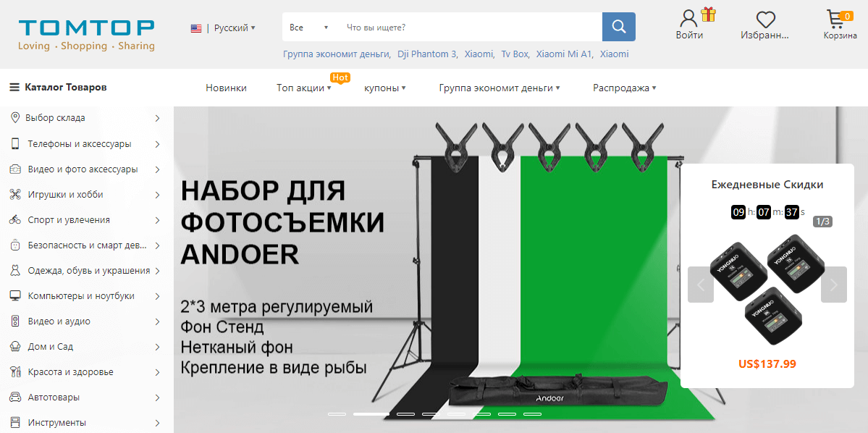
Task: Click the last banner slide indicator
Action: coord(533,413)
